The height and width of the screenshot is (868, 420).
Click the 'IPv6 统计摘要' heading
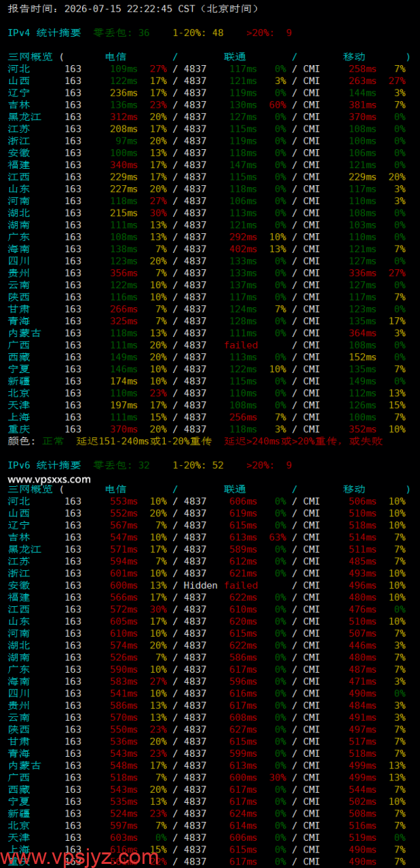pyautogui.click(x=44, y=465)
